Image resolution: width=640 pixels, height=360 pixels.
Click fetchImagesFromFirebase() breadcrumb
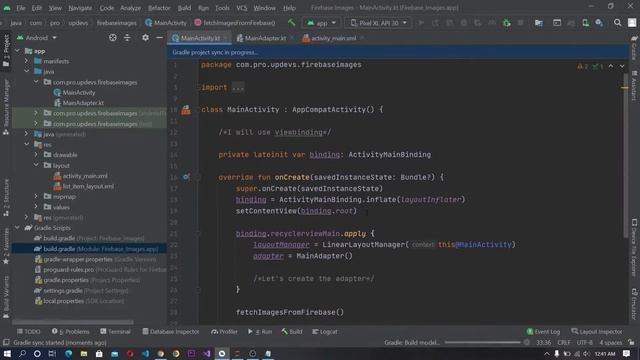point(235,23)
